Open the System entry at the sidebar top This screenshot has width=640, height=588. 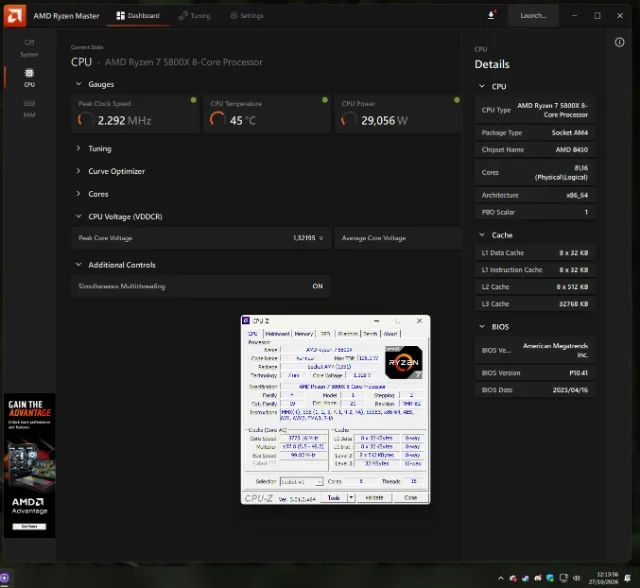(29, 48)
